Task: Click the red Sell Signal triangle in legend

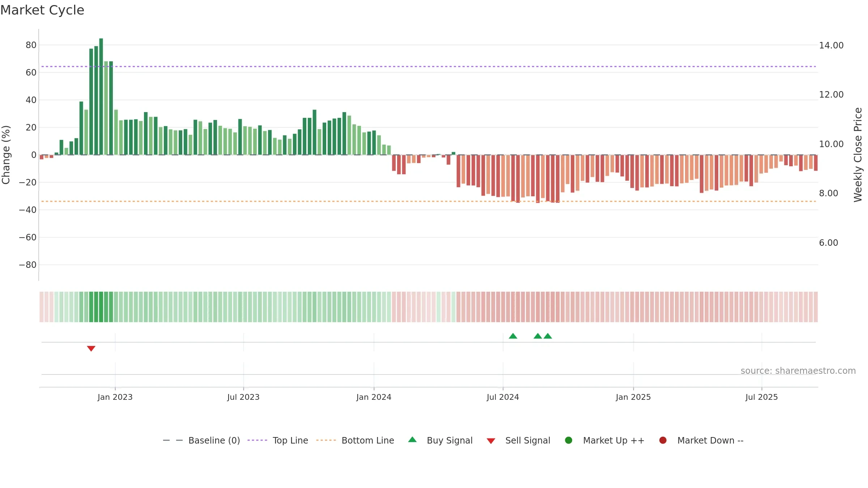Action: (x=491, y=441)
